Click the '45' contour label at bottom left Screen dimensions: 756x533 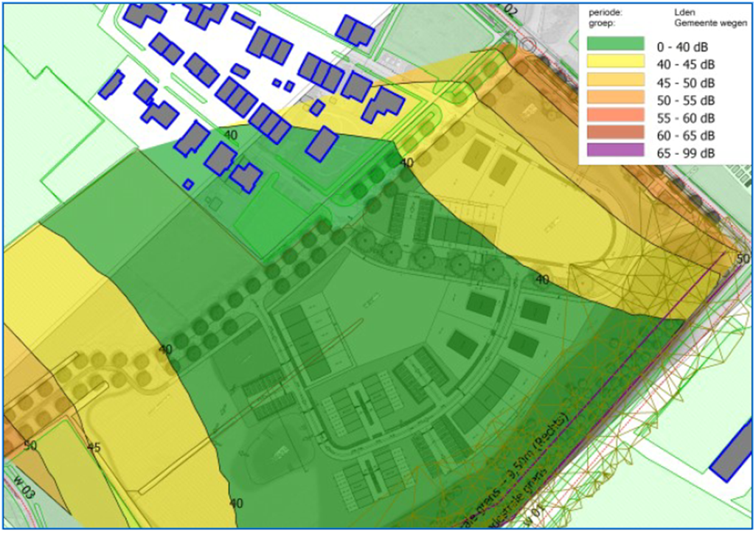93,447
